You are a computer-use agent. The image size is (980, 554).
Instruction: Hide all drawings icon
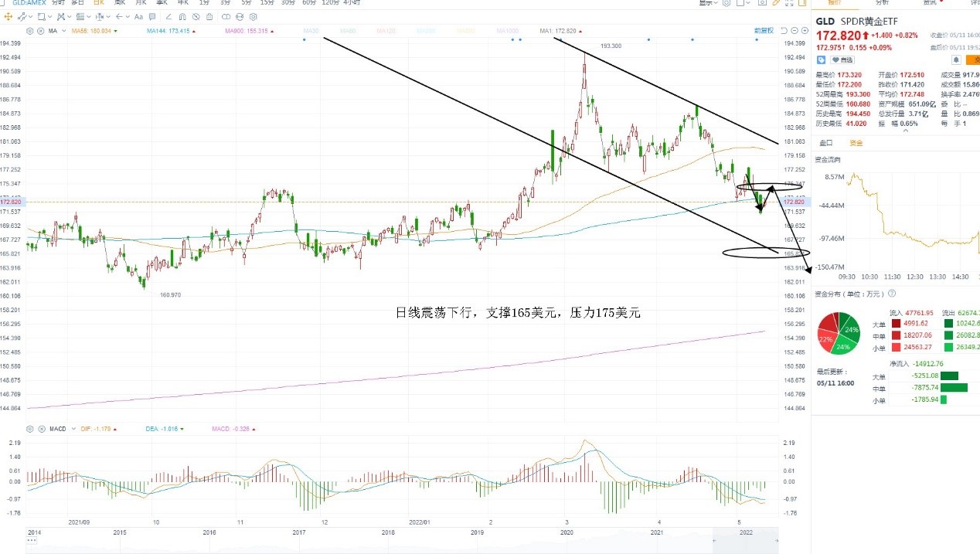(196, 17)
